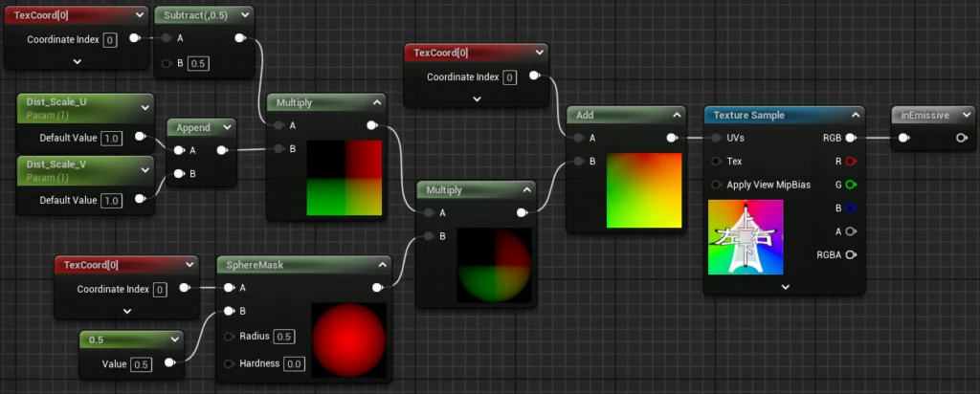Click the RGBA output pin on Texture Sample
This screenshot has width=980, height=394.
pos(850,254)
